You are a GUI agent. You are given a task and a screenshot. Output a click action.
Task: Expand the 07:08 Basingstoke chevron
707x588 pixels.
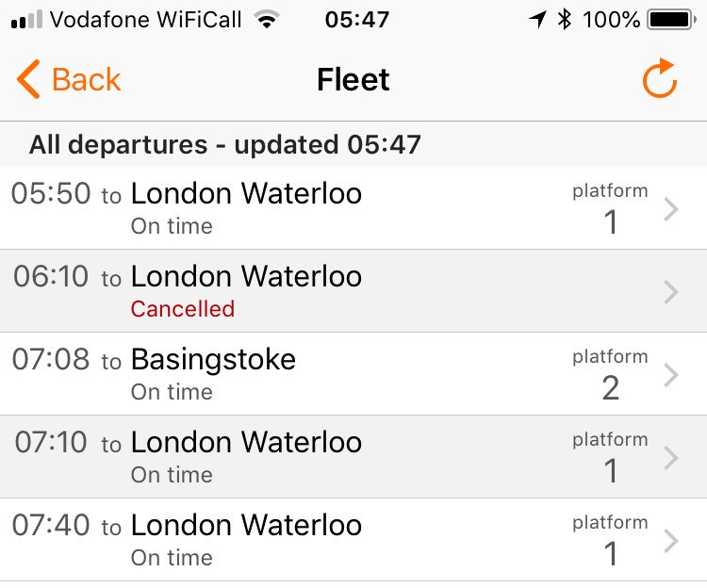[671, 375]
